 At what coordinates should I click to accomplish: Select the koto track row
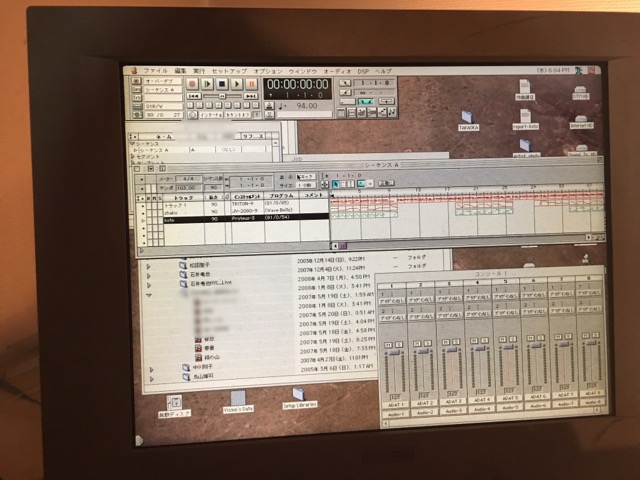246,219
